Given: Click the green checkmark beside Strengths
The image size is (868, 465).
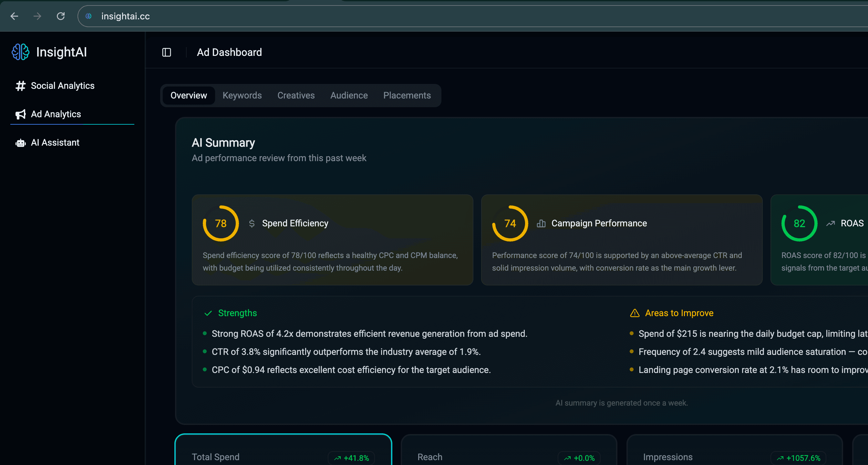Looking at the screenshot, I should [208, 313].
